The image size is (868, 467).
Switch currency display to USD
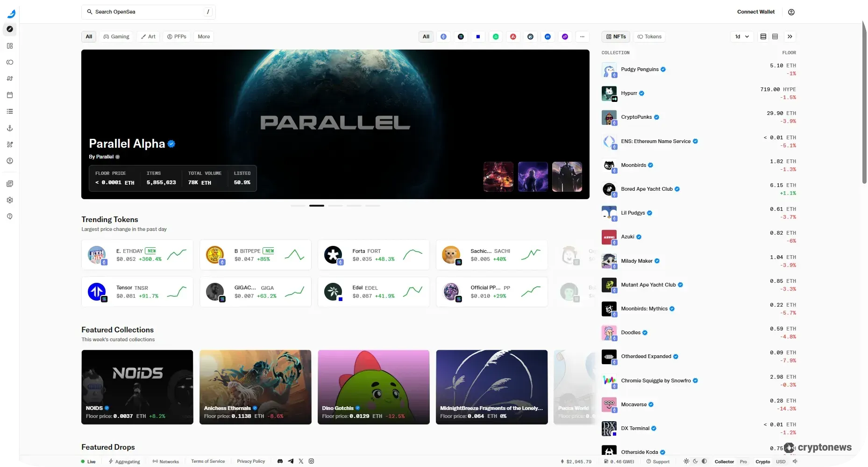pos(781,461)
